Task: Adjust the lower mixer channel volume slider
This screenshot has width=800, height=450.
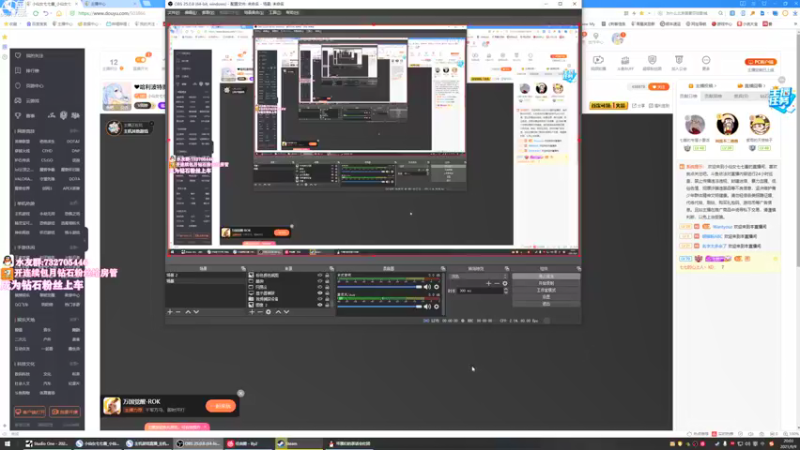Action: [x=380, y=307]
